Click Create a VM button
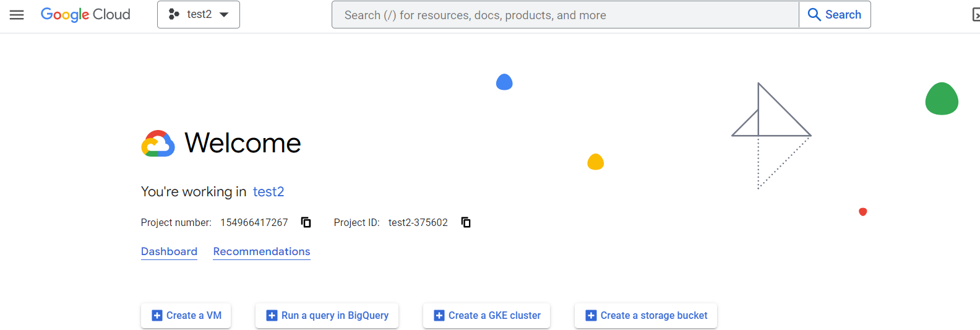 pyautogui.click(x=186, y=316)
